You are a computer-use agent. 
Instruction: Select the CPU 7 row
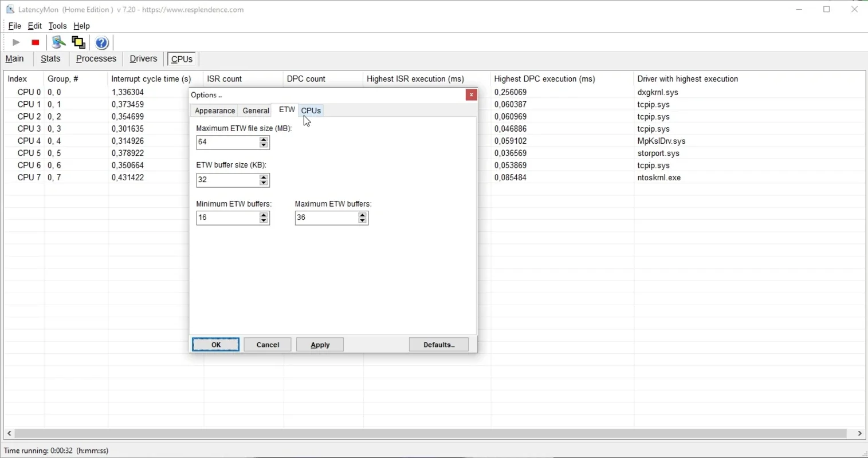pos(434,177)
